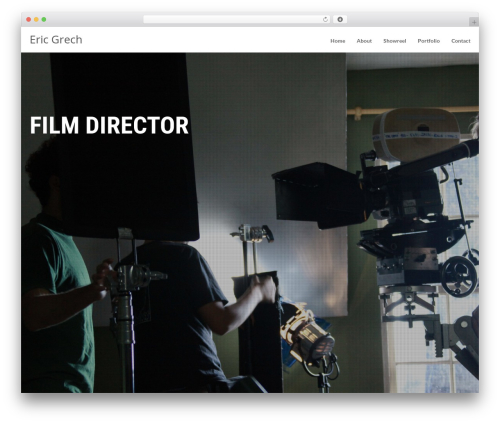Click the download icon next to address bar
This screenshot has width=500, height=423.
[x=340, y=19]
